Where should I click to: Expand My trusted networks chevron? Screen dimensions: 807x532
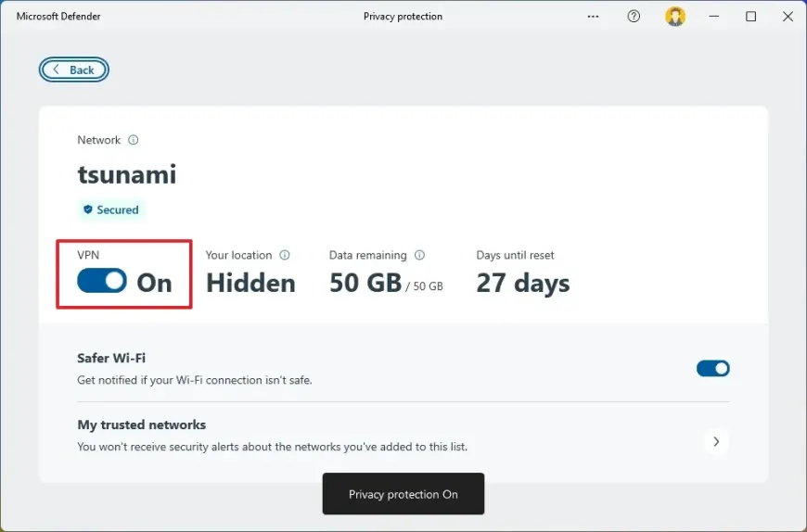716,442
